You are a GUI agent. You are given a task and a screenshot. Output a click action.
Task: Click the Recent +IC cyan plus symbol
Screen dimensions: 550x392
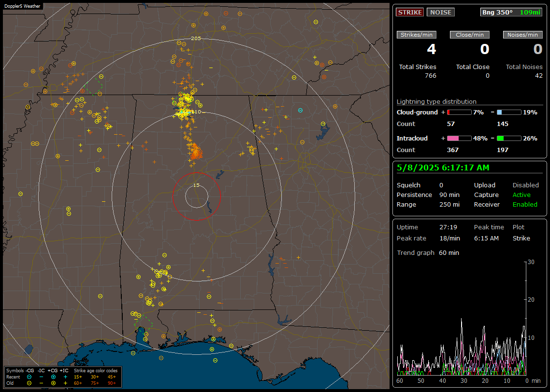tap(65, 377)
